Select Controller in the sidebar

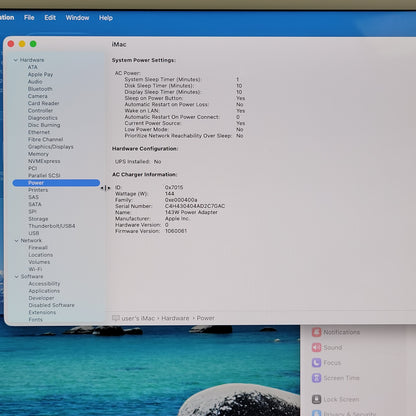click(40, 110)
